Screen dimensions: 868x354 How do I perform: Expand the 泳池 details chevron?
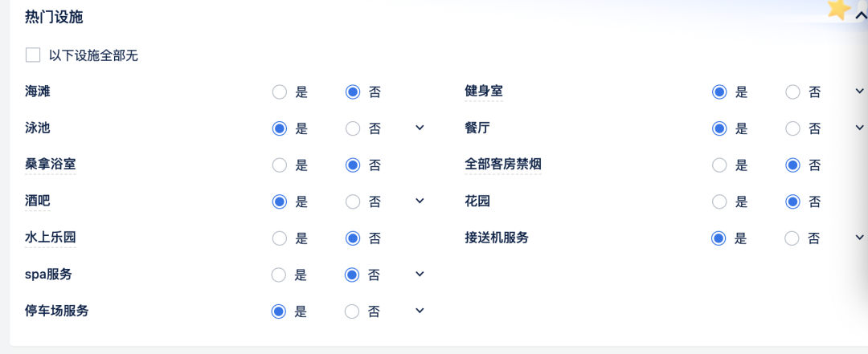[420, 128]
